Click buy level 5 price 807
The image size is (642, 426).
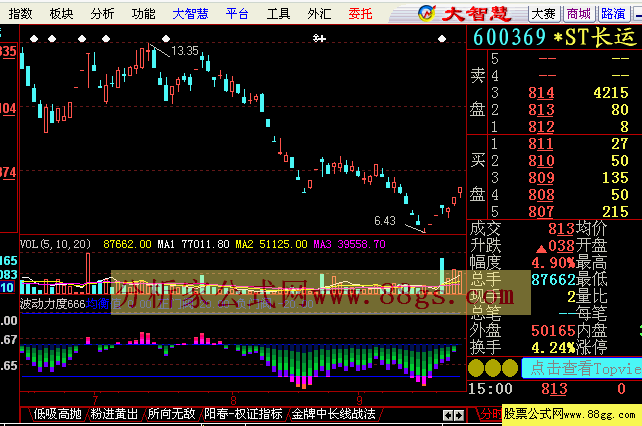click(541, 212)
